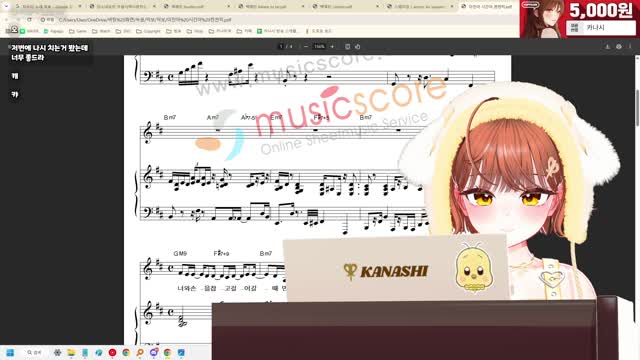Edit the PDF page number field
The height and width of the screenshot is (360, 640).
(281, 47)
